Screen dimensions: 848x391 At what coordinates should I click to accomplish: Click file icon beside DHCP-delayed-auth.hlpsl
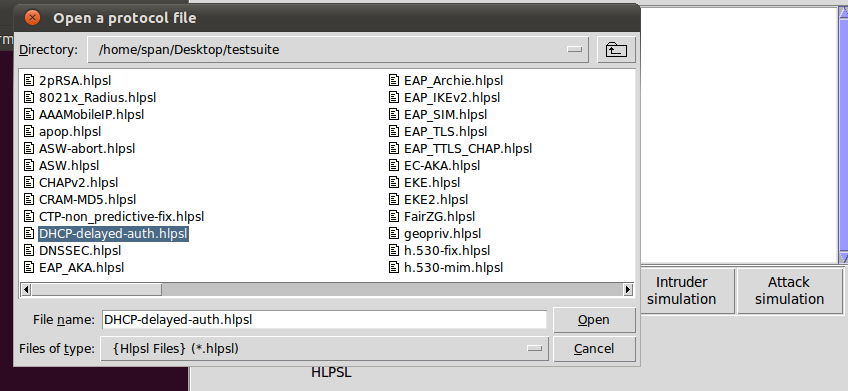coord(29,234)
